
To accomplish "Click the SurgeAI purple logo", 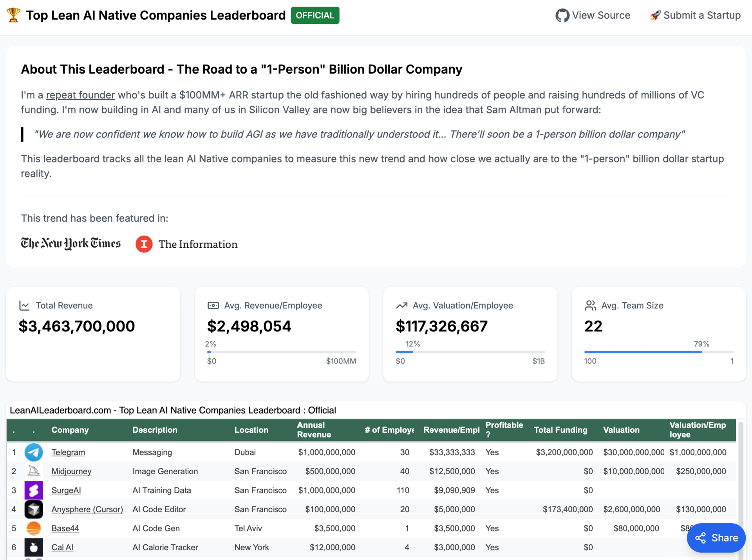I will coord(34,490).
